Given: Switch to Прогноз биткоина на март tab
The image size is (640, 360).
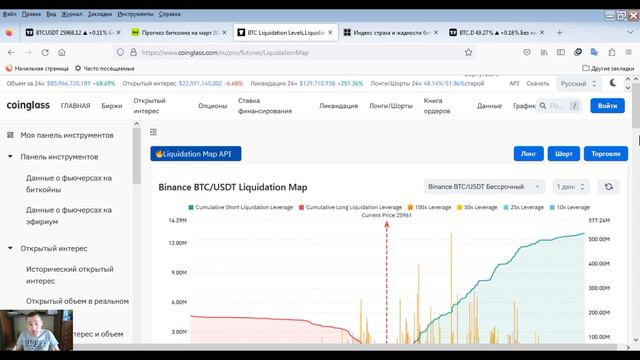Looking at the screenshot, I should [x=178, y=33].
